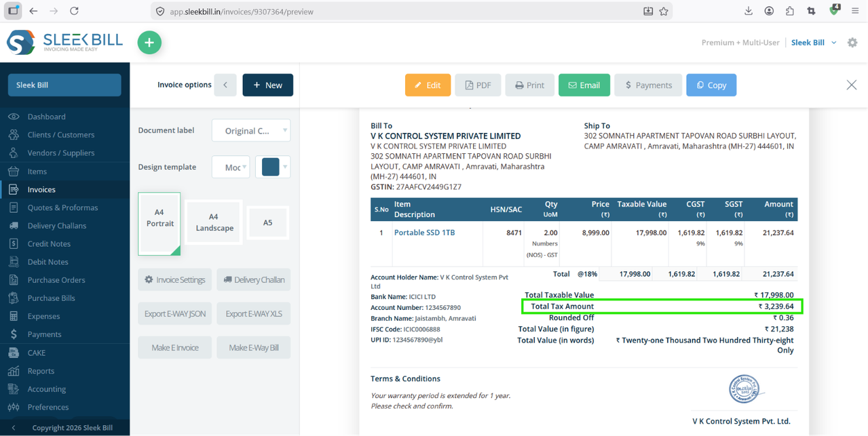Print the invoice
Viewport: 868px width, 436px height.
click(x=530, y=85)
